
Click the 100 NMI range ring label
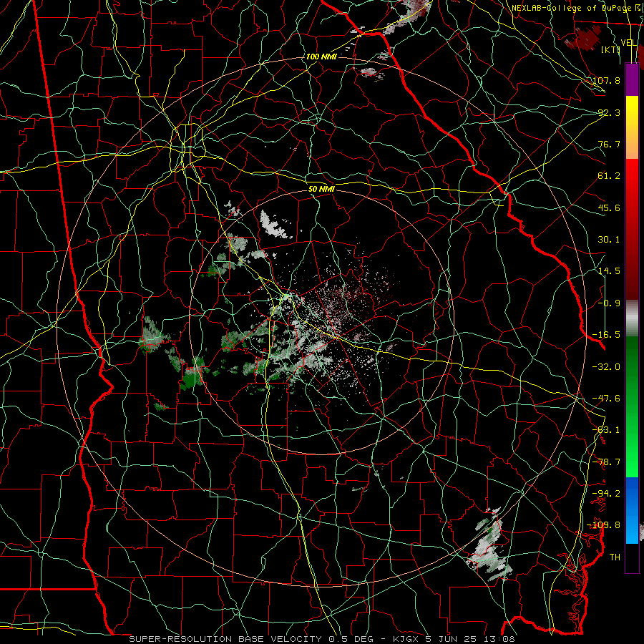[321, 57]
